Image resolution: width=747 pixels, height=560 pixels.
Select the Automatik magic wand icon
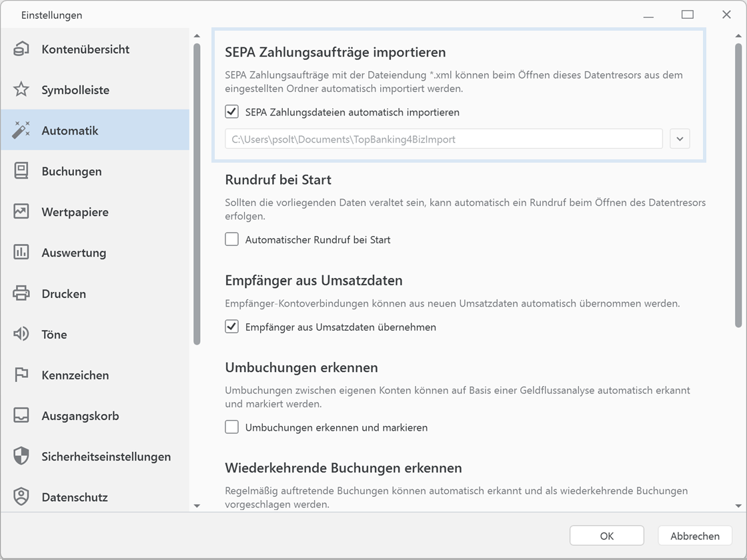[22, 130]
